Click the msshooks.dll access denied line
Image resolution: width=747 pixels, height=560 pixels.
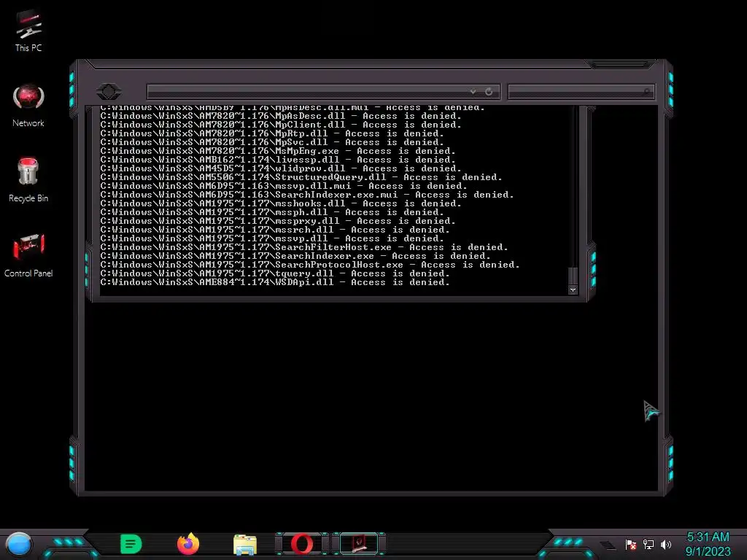(281, 203)
